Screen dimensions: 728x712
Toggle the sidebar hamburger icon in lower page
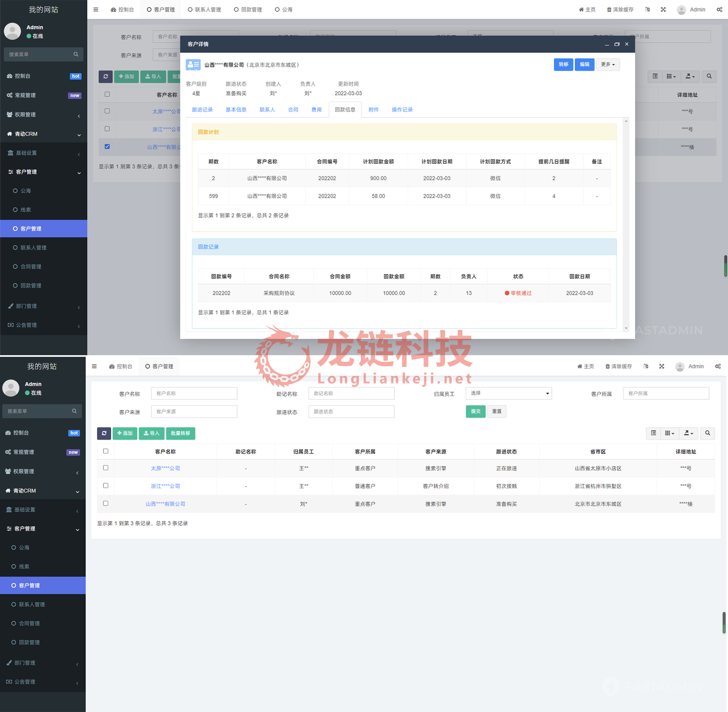[x=94, y=366]
